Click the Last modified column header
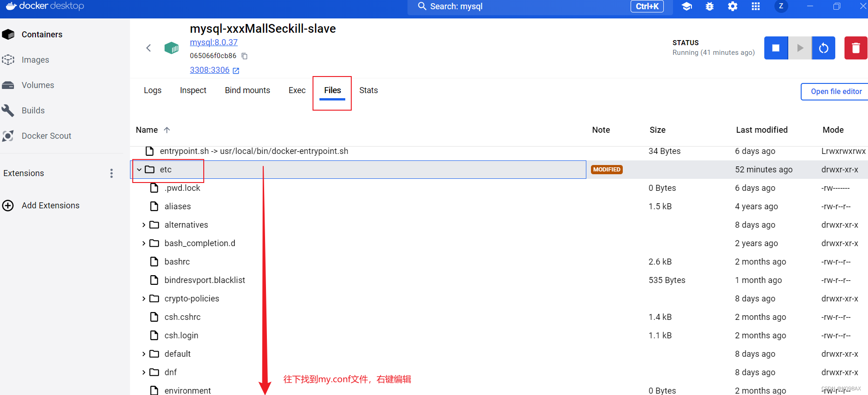 pyautogui.click(x=762, y=130)
